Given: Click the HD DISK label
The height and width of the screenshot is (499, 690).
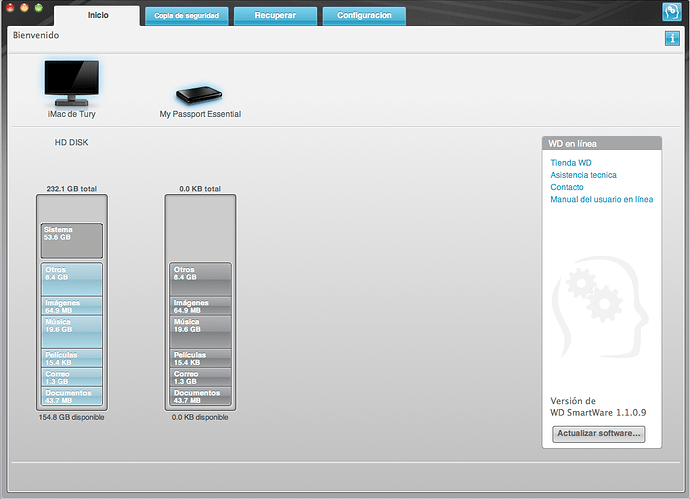Looking at the screenshot, I should tap(71, 143).
